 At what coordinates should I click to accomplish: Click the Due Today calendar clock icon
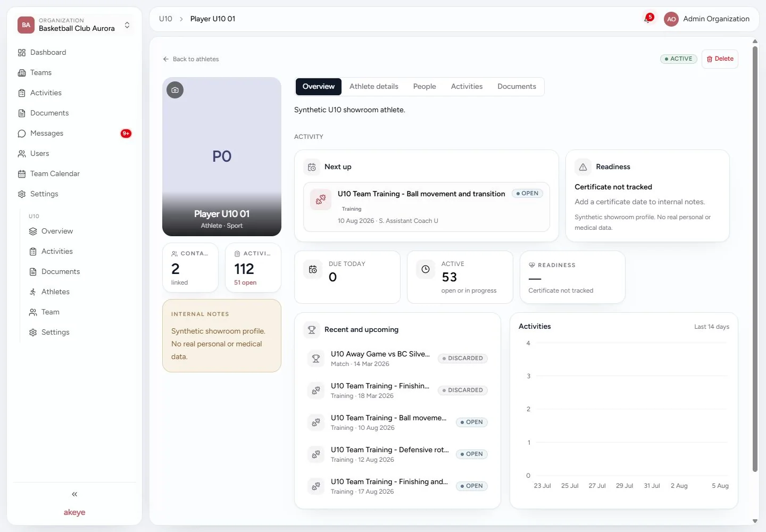coord(313,269)
